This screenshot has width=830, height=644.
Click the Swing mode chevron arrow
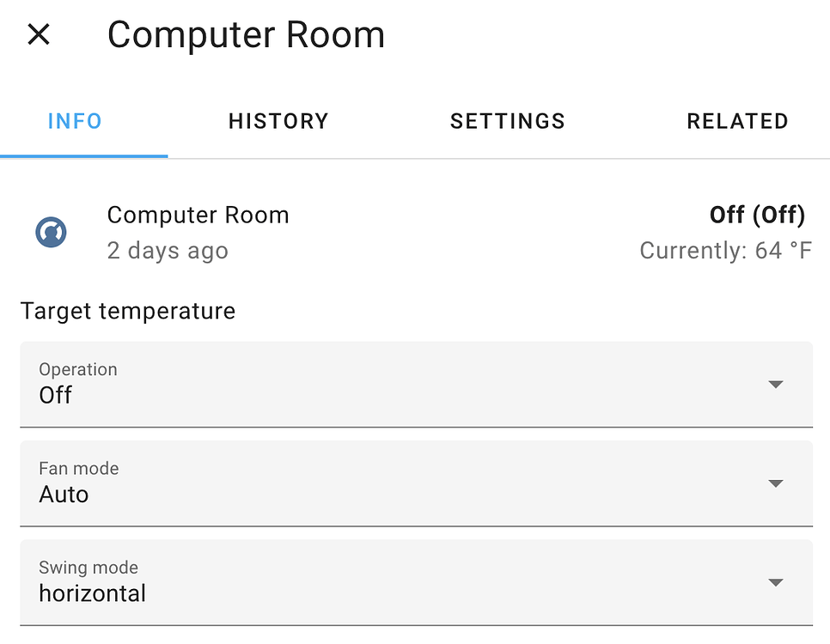coord(776,582)
